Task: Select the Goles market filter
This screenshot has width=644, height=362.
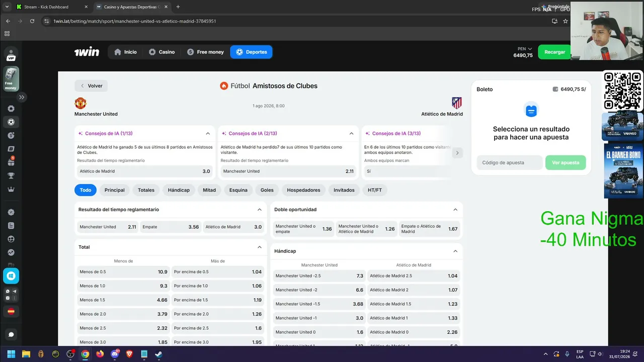Action: coord(267,190)
